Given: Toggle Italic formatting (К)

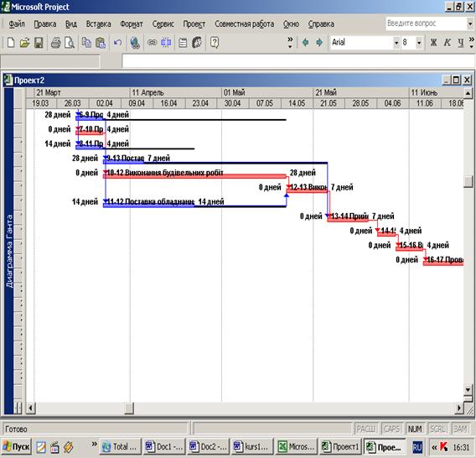Looking at the screenshot, I should click(448, 43).
